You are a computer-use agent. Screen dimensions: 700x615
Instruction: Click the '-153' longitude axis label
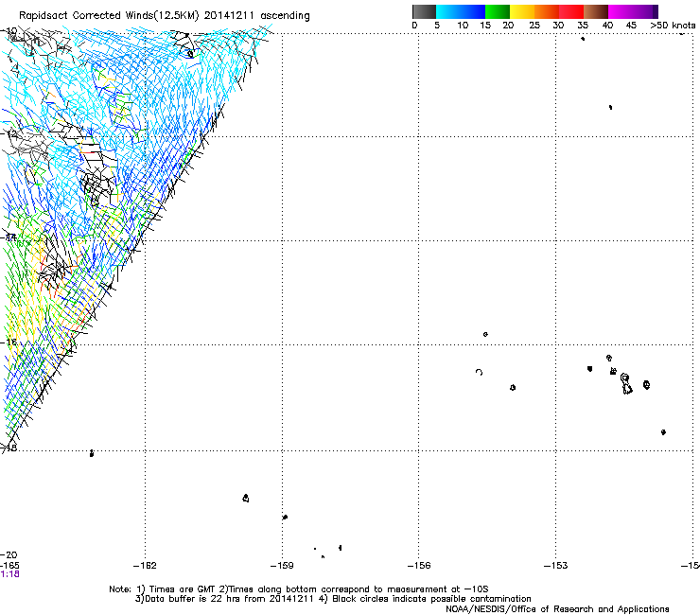tap(556, 566)
